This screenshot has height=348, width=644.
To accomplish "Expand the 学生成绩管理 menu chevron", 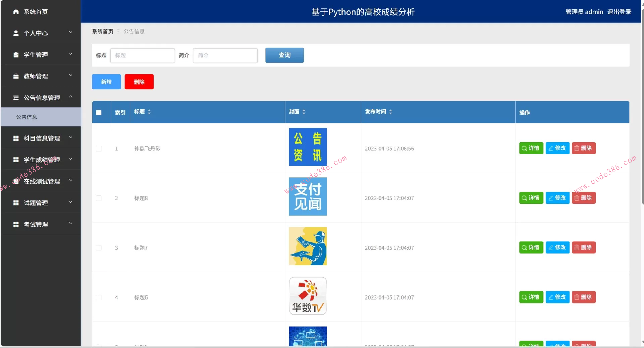I will (70, 160).
